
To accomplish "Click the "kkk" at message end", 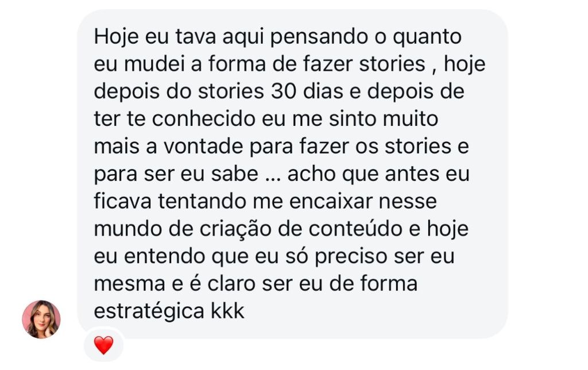I will [x=227, y=311].
